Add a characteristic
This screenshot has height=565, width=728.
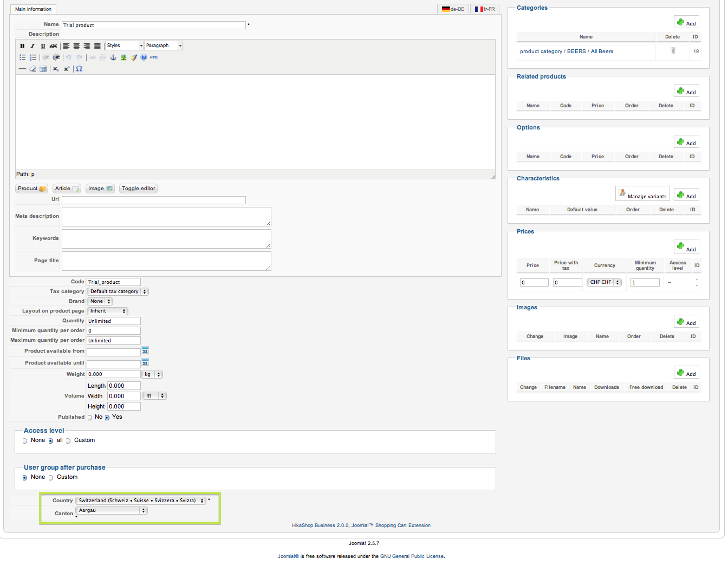coord(686,195)
